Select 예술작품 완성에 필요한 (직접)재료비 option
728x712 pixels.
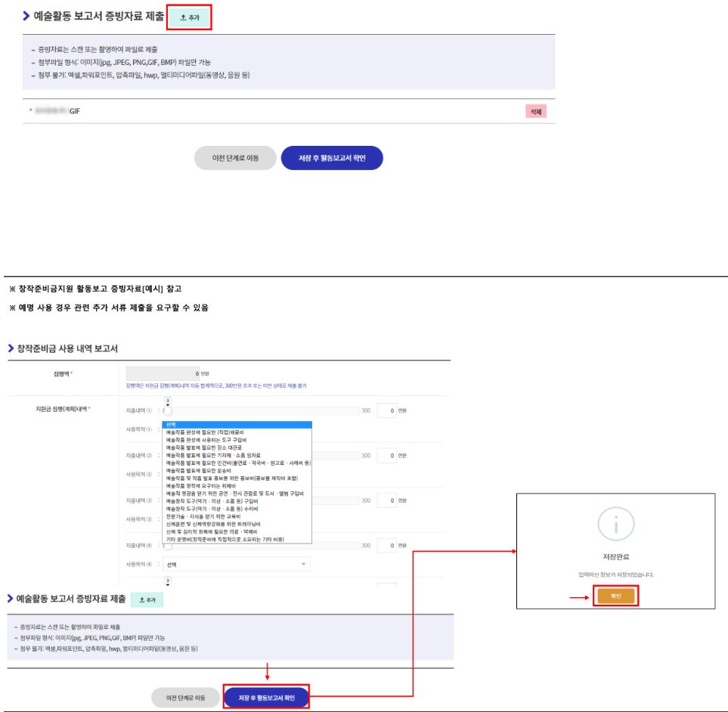[227, 431]
